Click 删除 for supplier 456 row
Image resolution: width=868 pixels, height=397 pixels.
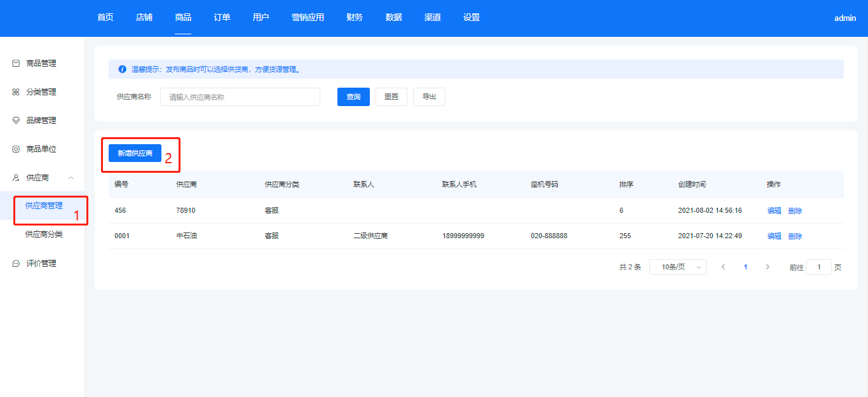click(x=795, y=211)
